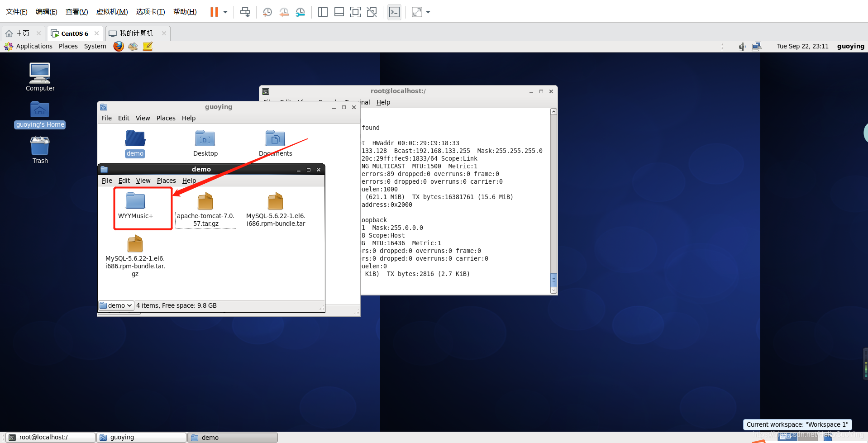Toggle Unity mode in the VMware toolbar

[x=372, y=12]
